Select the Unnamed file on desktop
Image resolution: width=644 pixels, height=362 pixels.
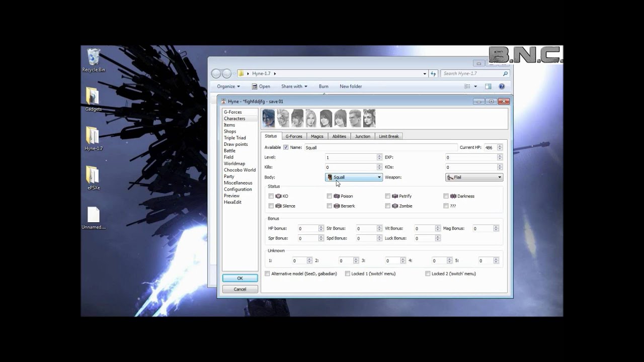pyautogui.click(x=94, y=218)
